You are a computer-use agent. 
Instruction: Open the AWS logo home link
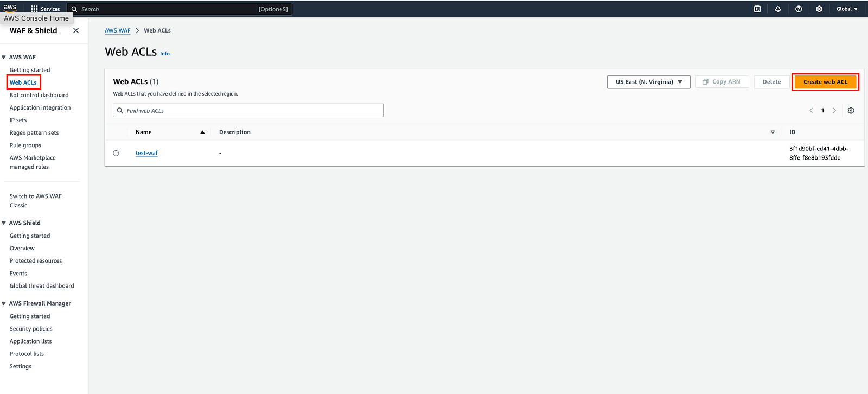click(x=10, y=8)
